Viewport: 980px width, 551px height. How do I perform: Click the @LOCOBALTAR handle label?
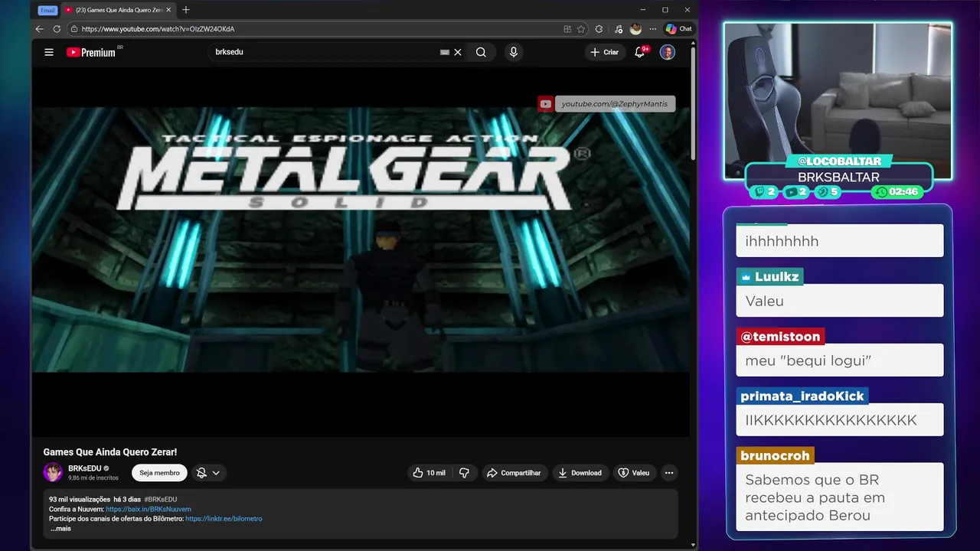pyautogui.click(x=839, y=161)
